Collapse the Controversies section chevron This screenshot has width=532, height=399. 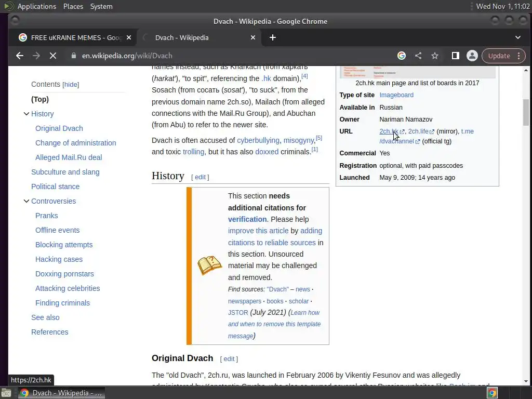click(x=26, y=201)
